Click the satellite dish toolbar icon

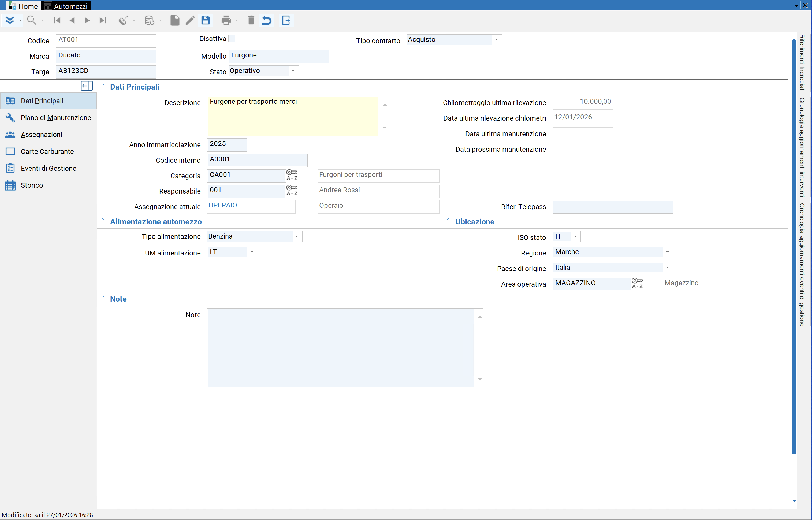123,20
